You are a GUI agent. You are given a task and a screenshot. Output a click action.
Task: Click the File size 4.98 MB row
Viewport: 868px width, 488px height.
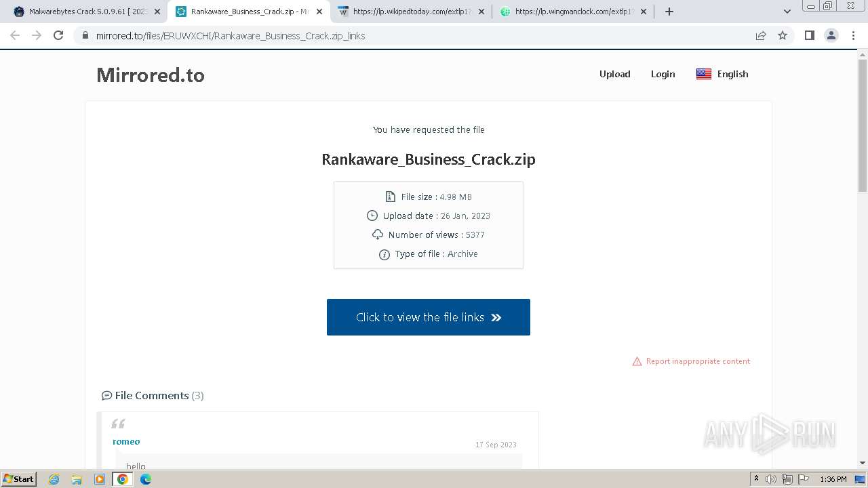coord(429,197)
